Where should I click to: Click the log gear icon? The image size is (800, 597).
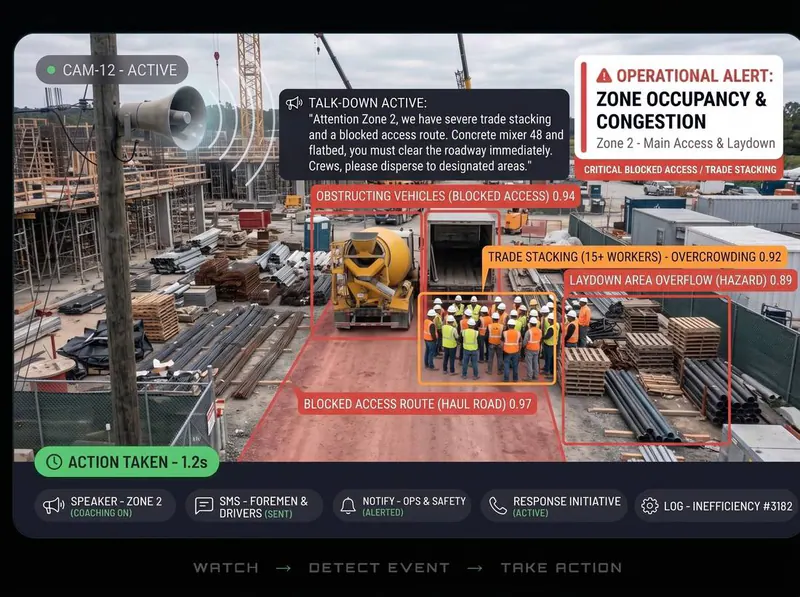click(649, 506)
